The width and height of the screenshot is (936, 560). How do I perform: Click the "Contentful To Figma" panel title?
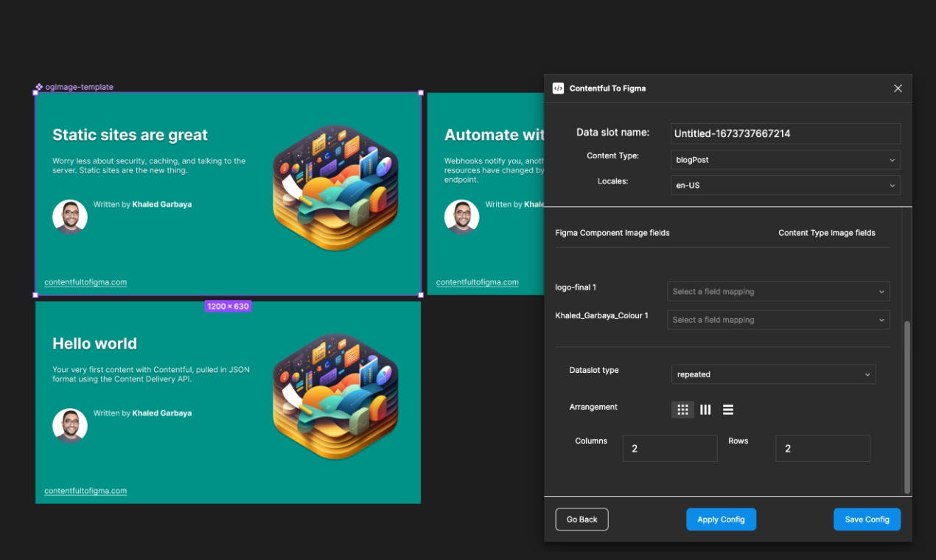pos(607,88)
